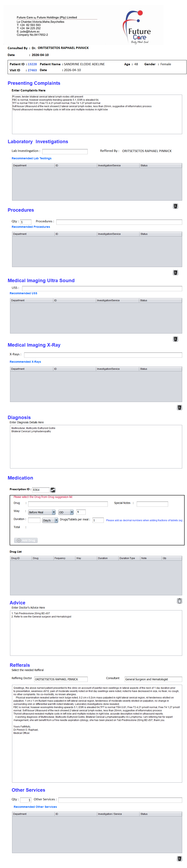Click the Special Notes text field

[152, 504]
